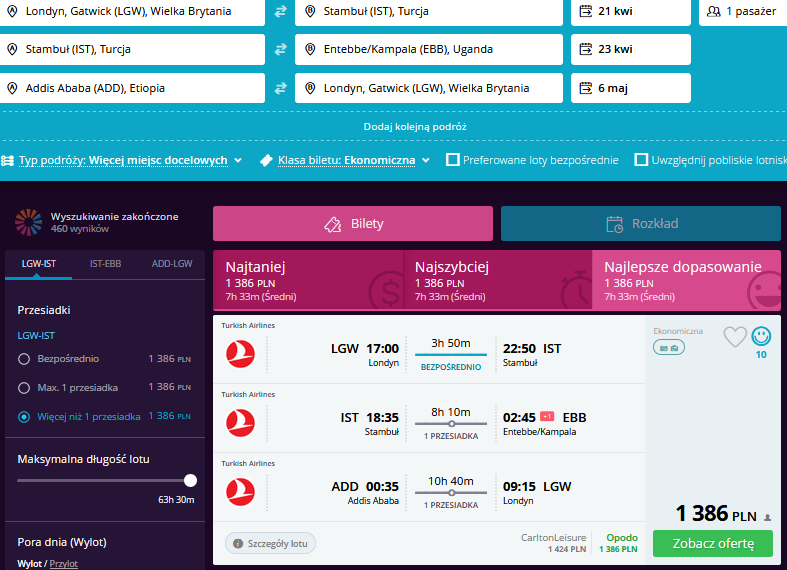Click location pin in Entebbe/Kampala destination field
The image size is (787, 570).
310,49
